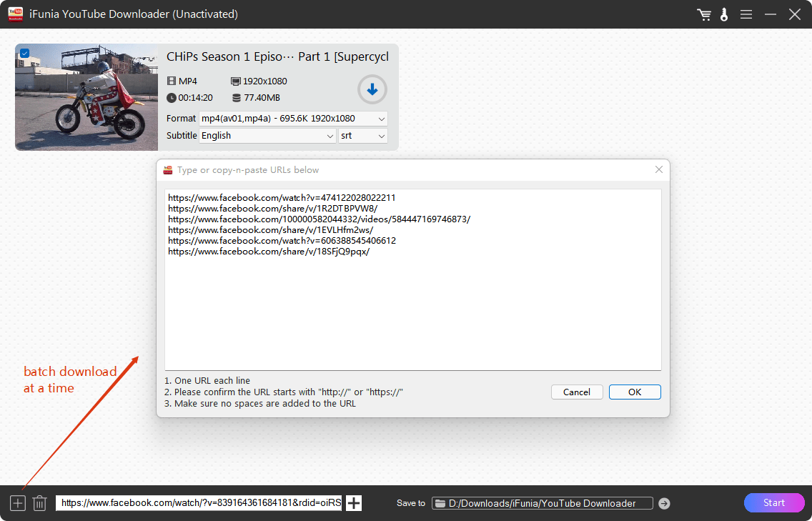
Task: Click the bottom URL input field
Action: [200, 503]
